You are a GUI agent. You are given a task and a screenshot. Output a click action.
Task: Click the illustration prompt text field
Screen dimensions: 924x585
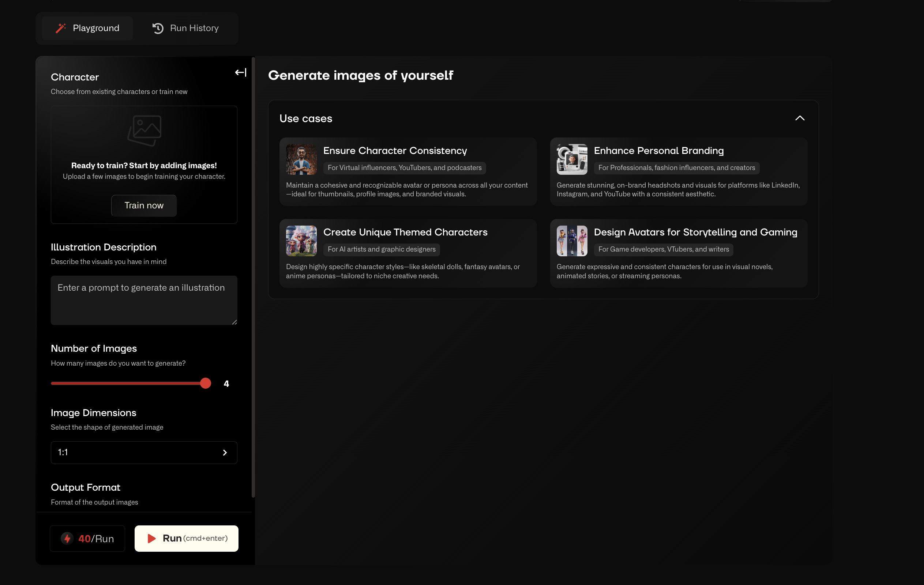144,301
